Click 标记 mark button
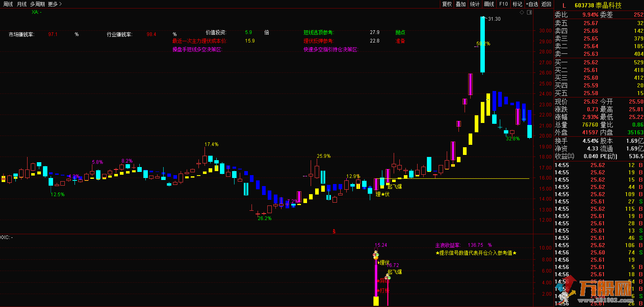Viewport: 644px width, 307px height. click(x=517, y=4)
